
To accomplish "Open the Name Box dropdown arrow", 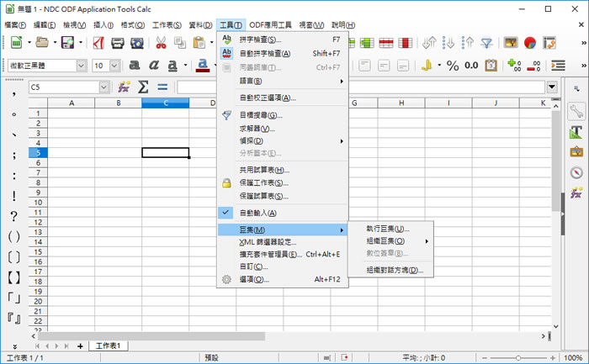I will pyautogui.click(x=104, y=87).
